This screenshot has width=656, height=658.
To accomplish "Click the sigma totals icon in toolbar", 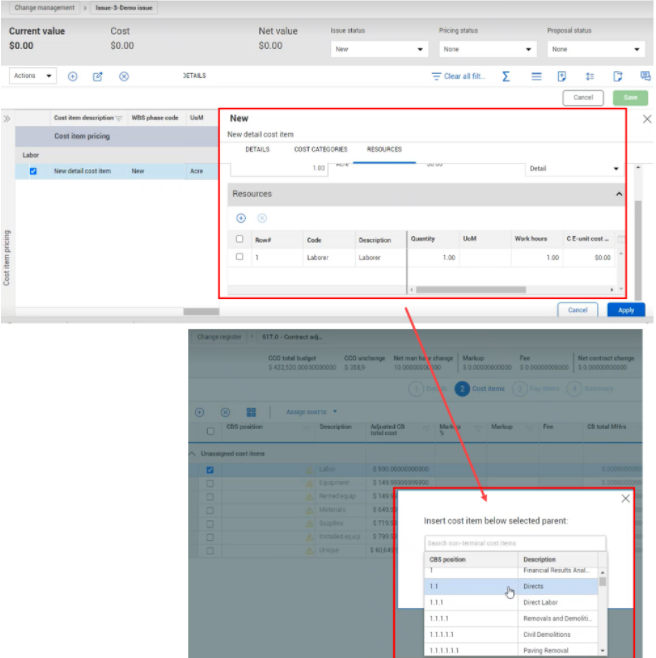I will [506, 76].
